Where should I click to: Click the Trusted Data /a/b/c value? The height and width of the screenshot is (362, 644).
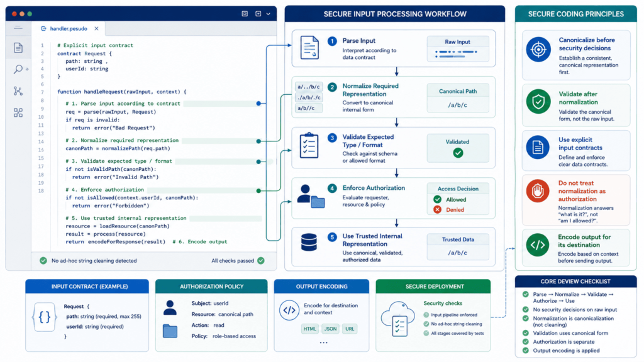tap(458, 253)
